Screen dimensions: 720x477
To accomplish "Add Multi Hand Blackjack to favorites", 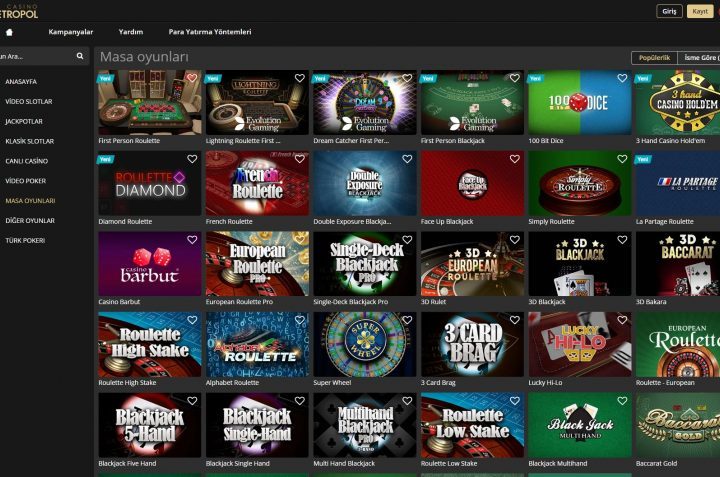I will [x=407, y=401].
